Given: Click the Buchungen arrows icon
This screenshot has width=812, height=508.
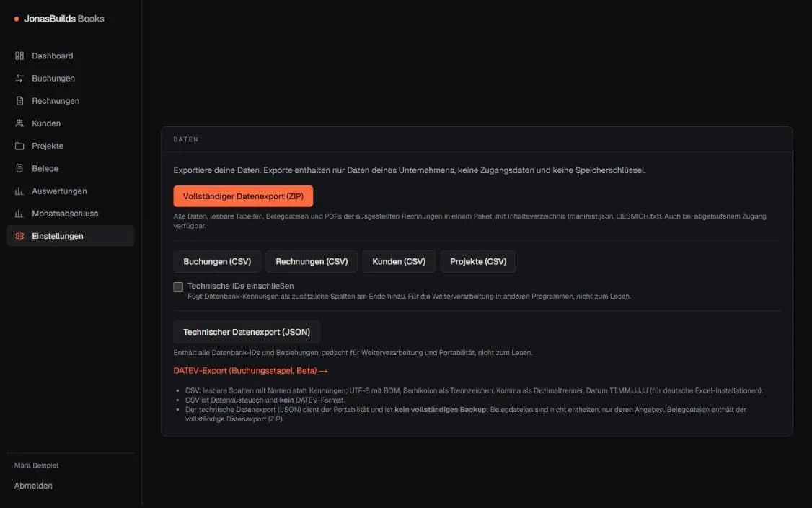Looking at the screenshot, I should coord(19,78).
